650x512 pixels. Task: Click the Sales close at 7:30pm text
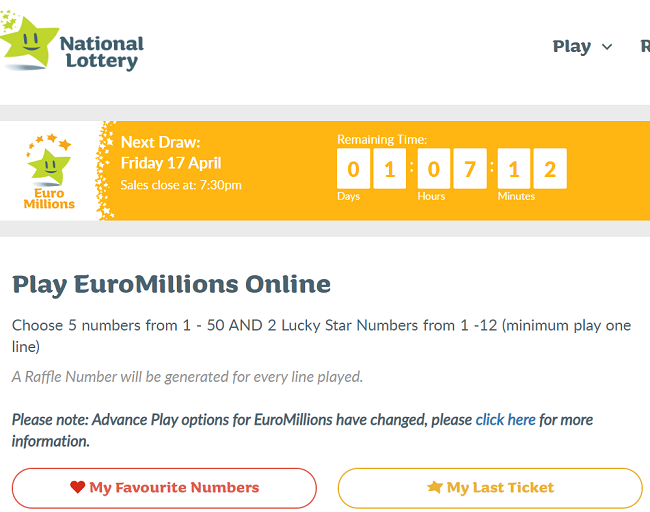[181, 185]
